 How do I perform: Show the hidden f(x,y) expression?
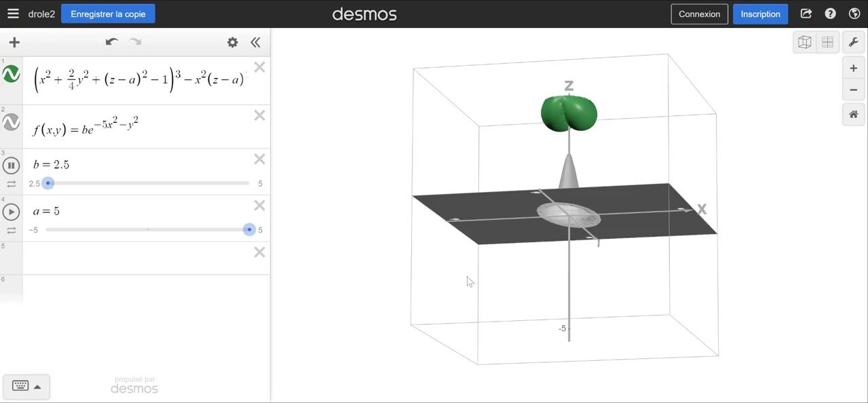pyautogui.click(x=12, y=123)
